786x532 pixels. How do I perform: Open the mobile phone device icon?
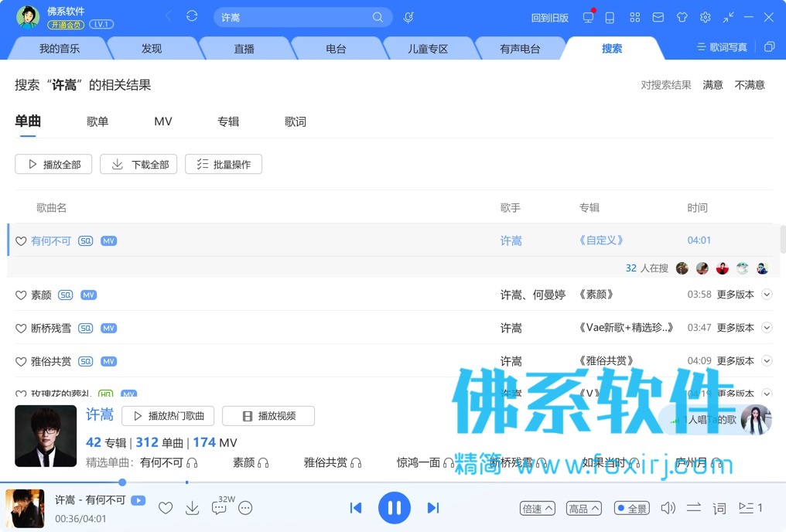click(x=610, y=18)
